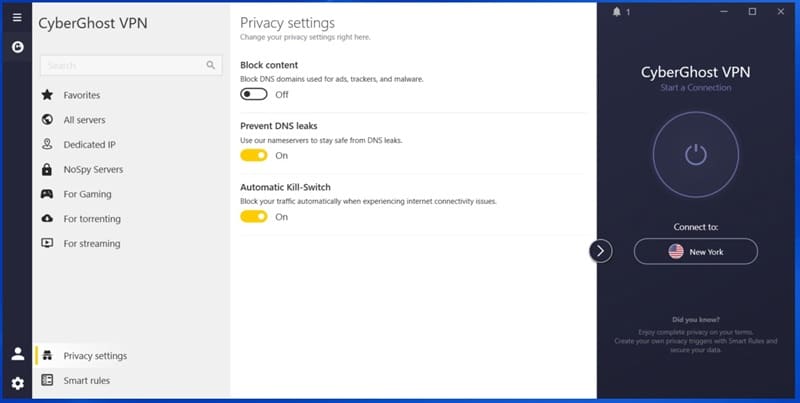Viewport: 800px width, 403px height.
Task: Open notifications bell icon
Action: (617, 12)
